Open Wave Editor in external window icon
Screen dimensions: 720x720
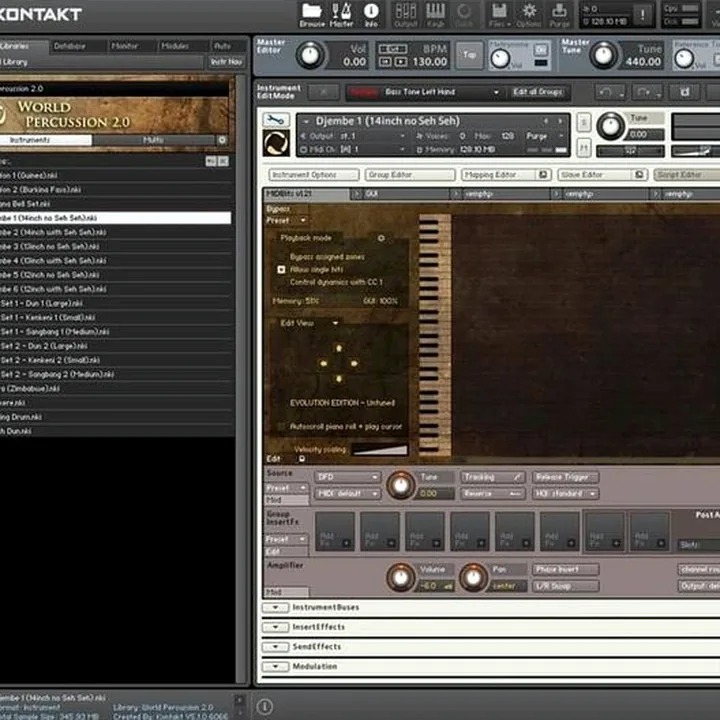coord(639,174)
